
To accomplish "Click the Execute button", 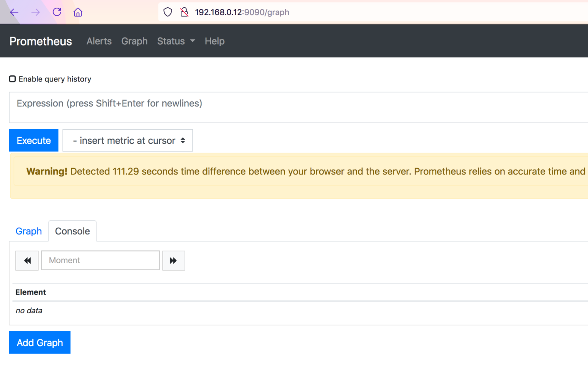I will click(x=33, y=140).
